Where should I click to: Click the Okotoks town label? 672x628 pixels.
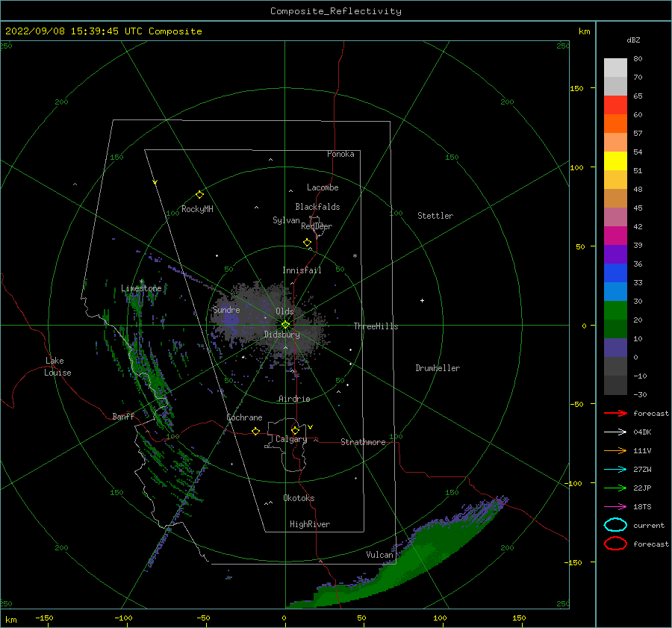coord(299,498)
